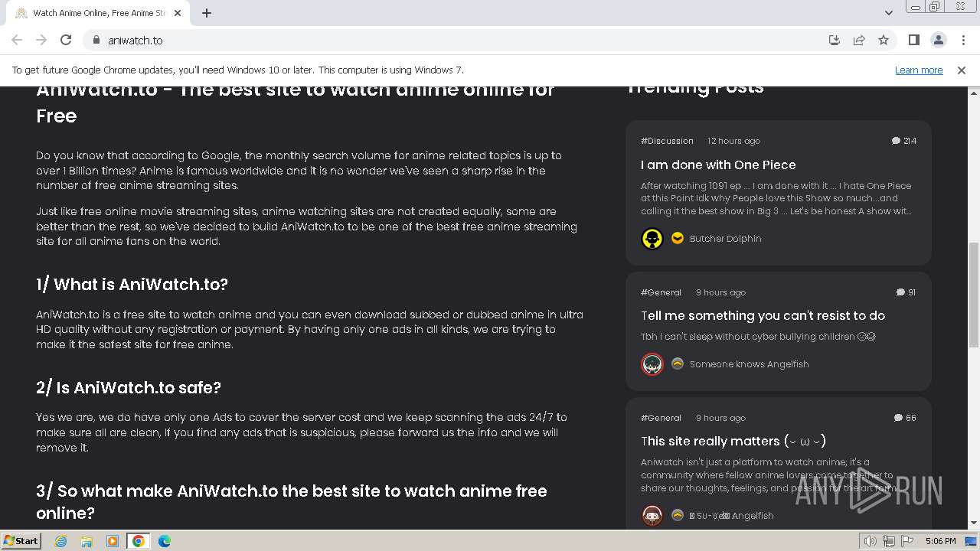The height and width of the screenshot is (551, 980).
Task: Click the #Discussion tag
Action: (667, 141)
